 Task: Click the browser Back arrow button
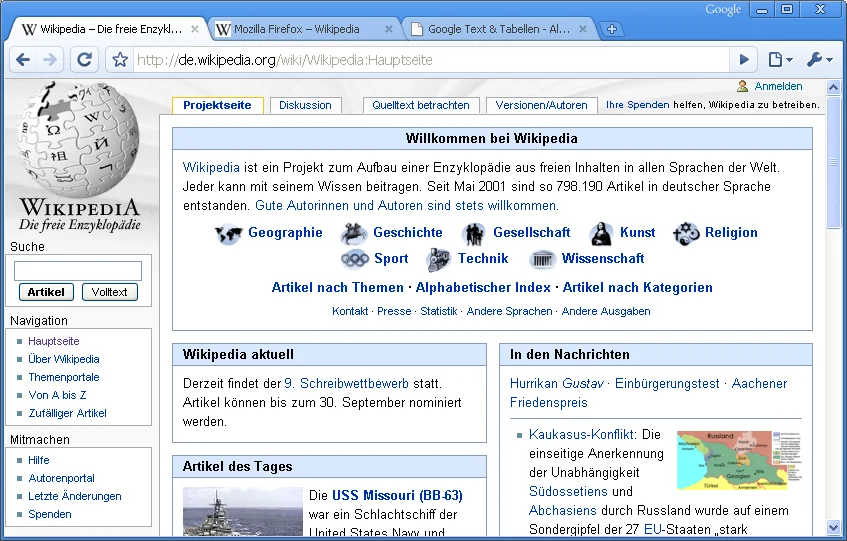coord(23,59)
